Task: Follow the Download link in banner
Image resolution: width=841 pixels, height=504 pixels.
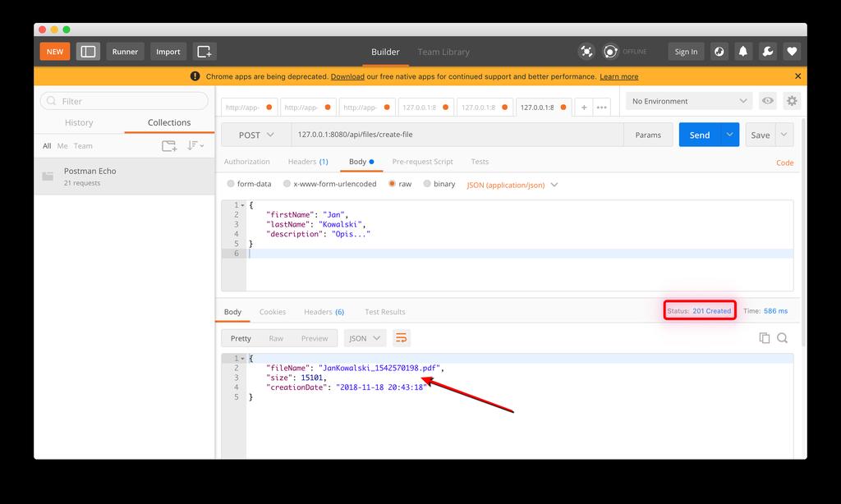Action: (347, 76)
